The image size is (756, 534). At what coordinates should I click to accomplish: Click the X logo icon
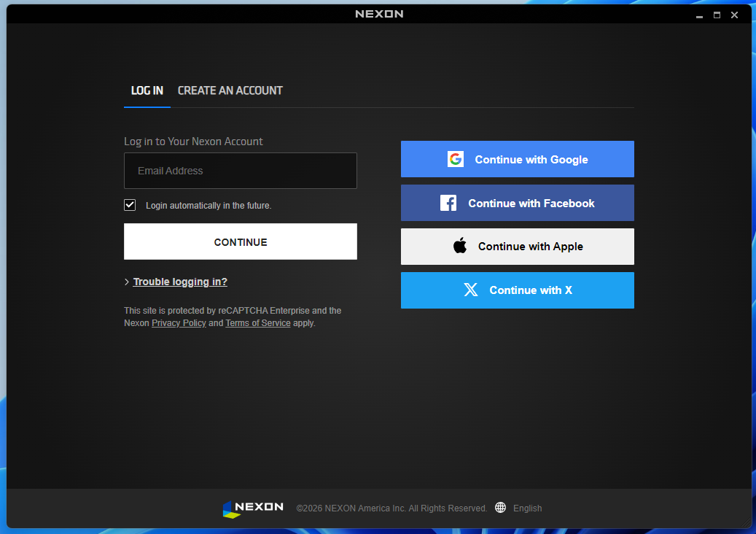tap(471, 290)
